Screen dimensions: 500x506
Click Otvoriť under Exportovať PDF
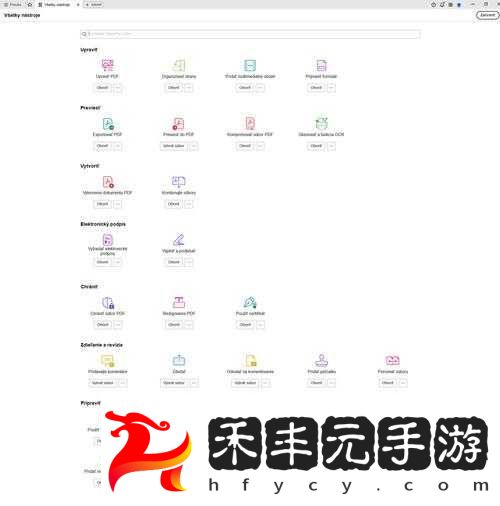pyautogui.click(x=102, y=146)
